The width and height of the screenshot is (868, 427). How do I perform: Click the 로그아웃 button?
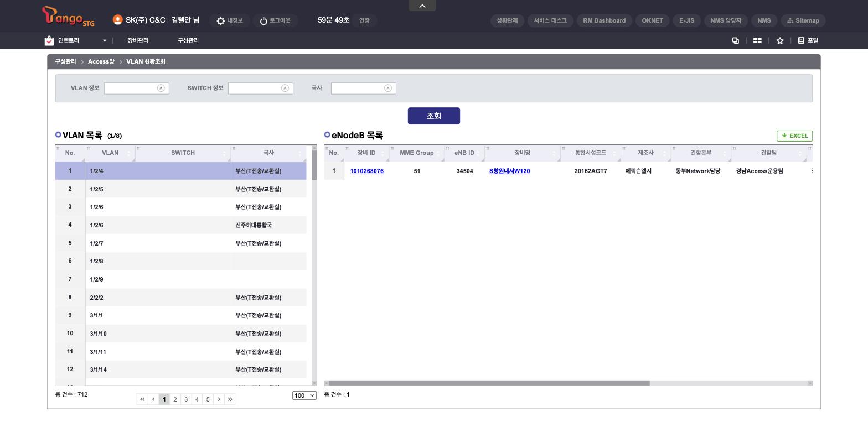[275, 20]
